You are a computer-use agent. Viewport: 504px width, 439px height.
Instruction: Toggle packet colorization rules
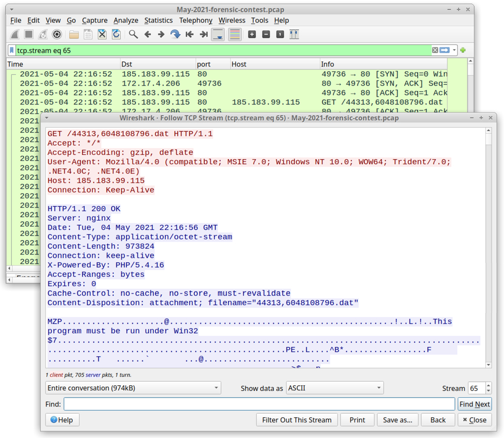[x=235, y=35]
